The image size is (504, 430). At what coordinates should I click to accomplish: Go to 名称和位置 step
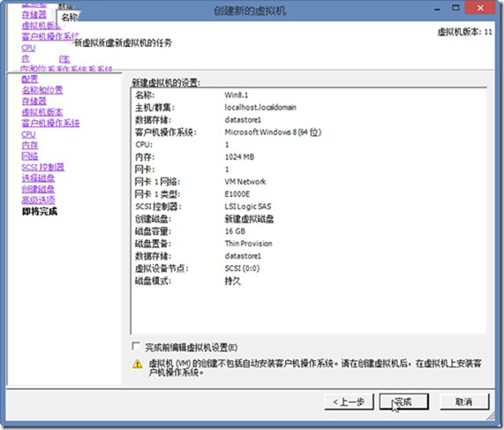pyautogui.click(x=42, y=90)
